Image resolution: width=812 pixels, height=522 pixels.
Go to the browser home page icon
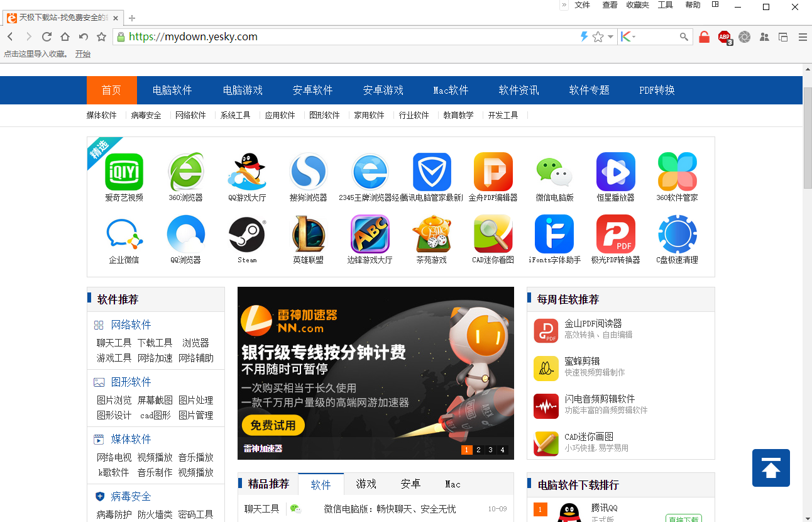click(65, 37)
